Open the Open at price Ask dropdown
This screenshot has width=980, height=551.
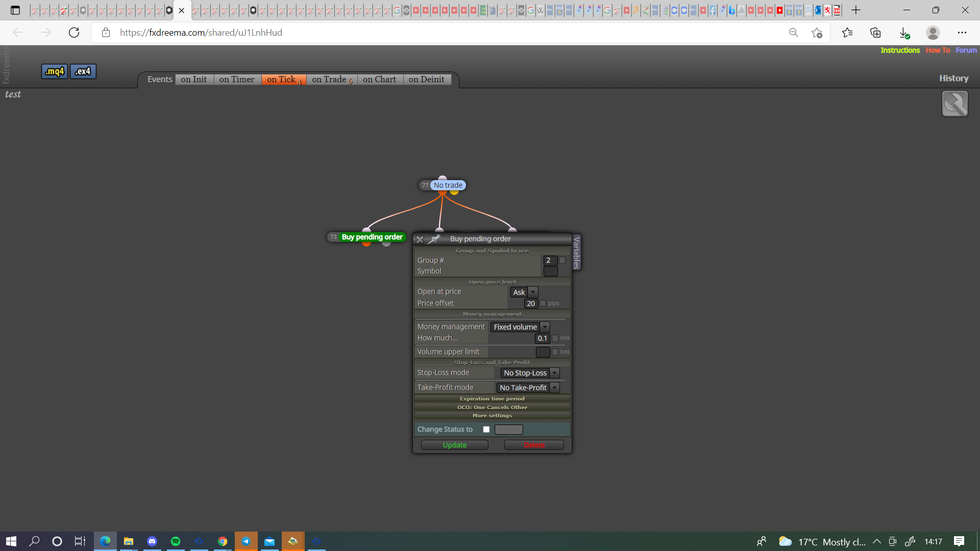tap(524, 292)
